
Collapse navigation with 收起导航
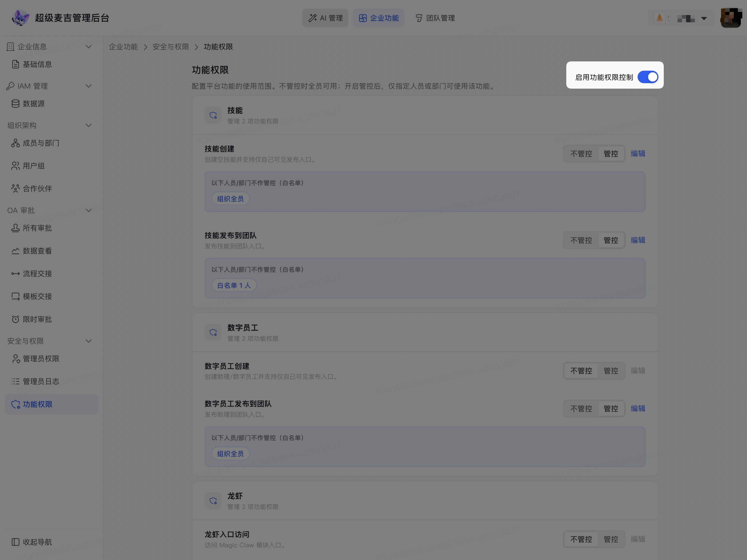(51, 542)
